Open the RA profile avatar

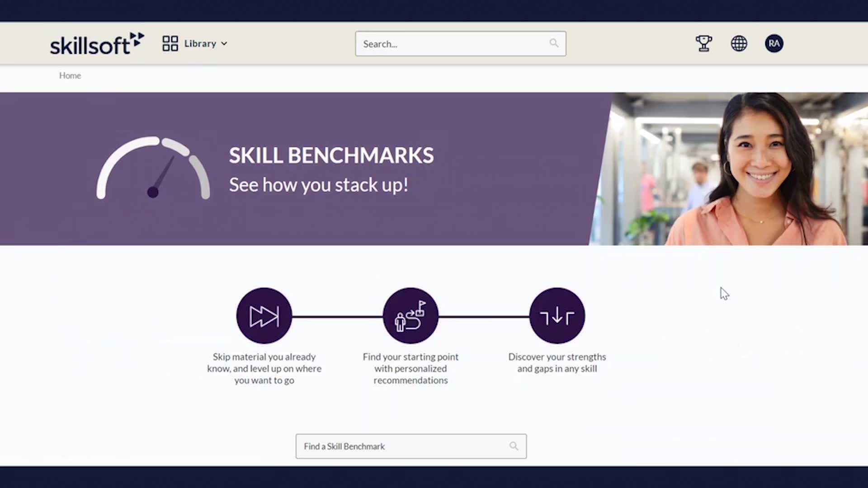774,44
